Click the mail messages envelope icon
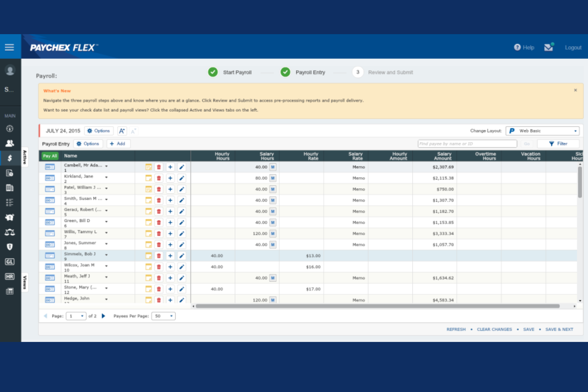The image size is (588, 392). [549, 47]
